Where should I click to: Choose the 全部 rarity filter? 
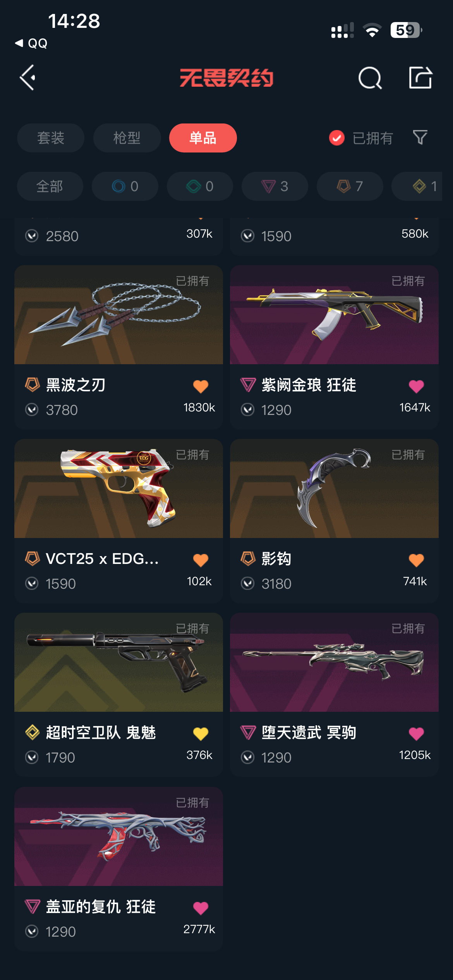[50, 186]
